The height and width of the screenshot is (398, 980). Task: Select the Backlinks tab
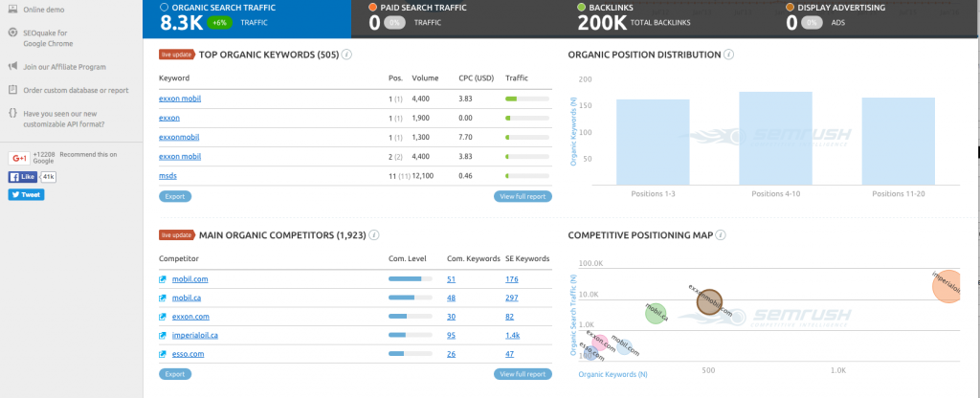tap(662, 19)
